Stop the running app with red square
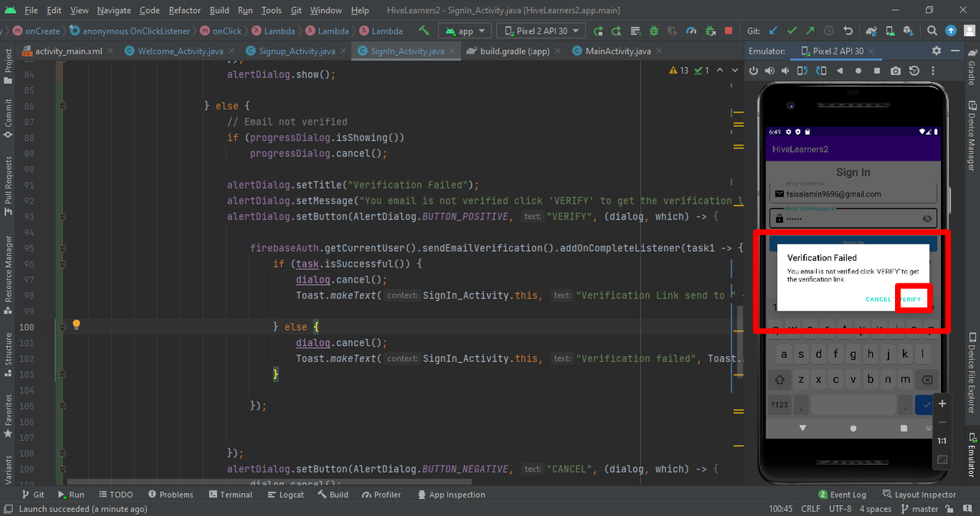Screen dimensions: 980x516 point(728,31)
